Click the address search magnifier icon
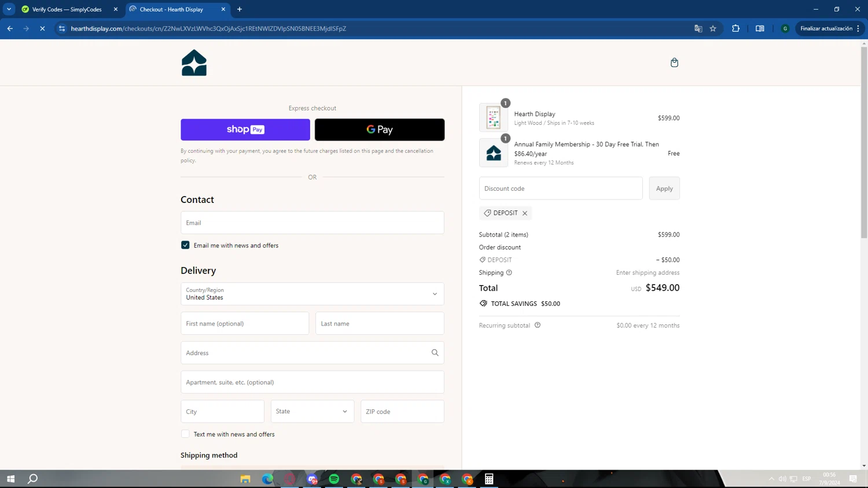 [435, 353]
